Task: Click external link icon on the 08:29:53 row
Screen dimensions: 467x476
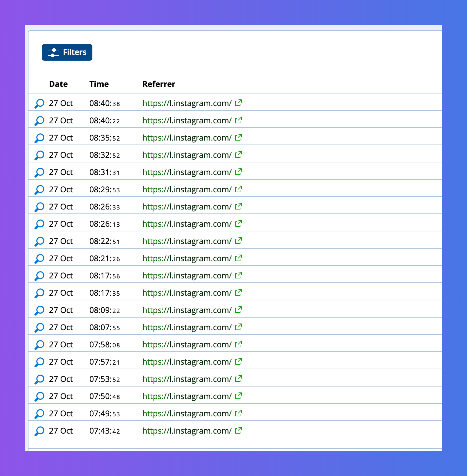Action: pos(238,189)
